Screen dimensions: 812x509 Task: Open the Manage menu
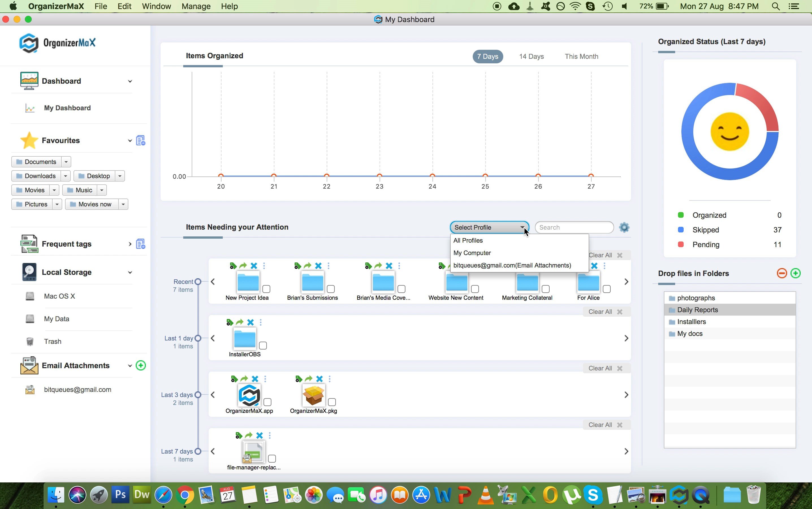196,6
